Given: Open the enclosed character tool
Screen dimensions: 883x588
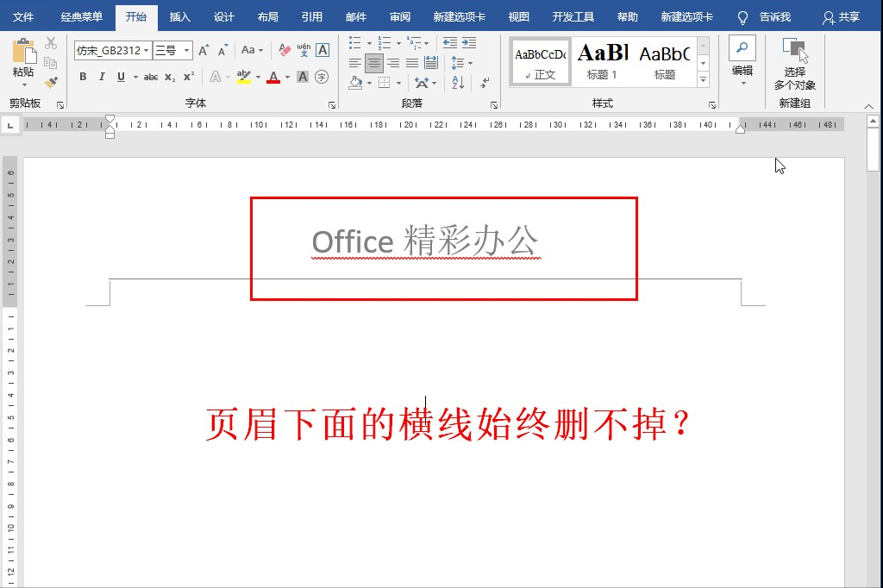Looking at the screenshot, I should coord(322,77).
